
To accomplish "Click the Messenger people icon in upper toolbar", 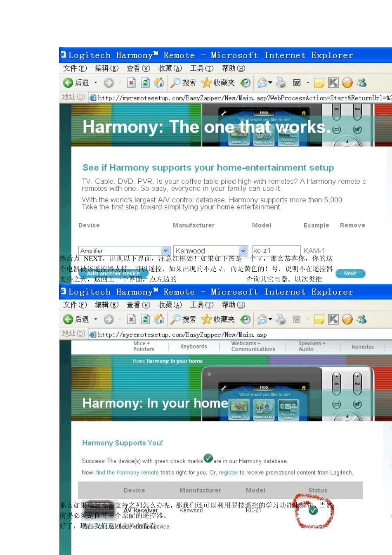I will coord(362,83).
